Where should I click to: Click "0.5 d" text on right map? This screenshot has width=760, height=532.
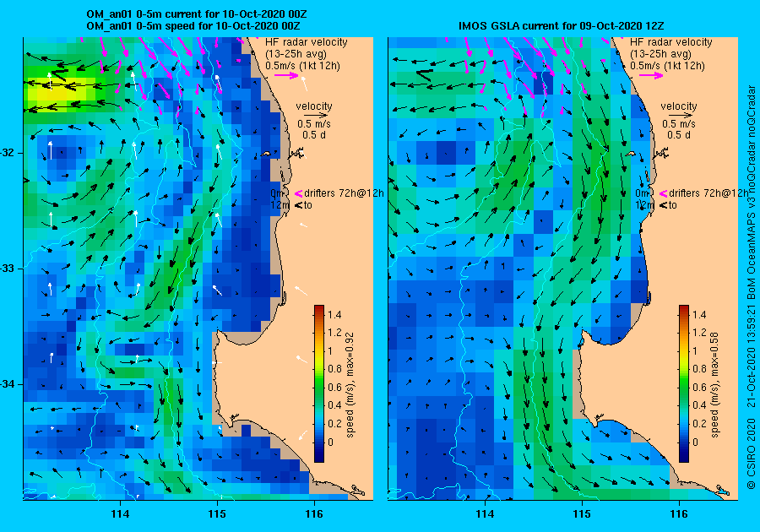[679, 135]
